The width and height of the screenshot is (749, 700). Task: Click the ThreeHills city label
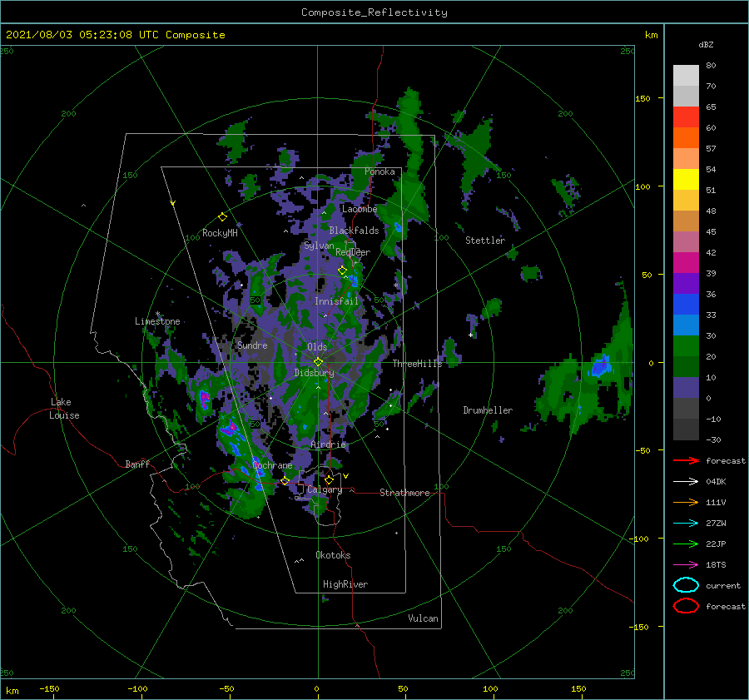tap(417, 364)
